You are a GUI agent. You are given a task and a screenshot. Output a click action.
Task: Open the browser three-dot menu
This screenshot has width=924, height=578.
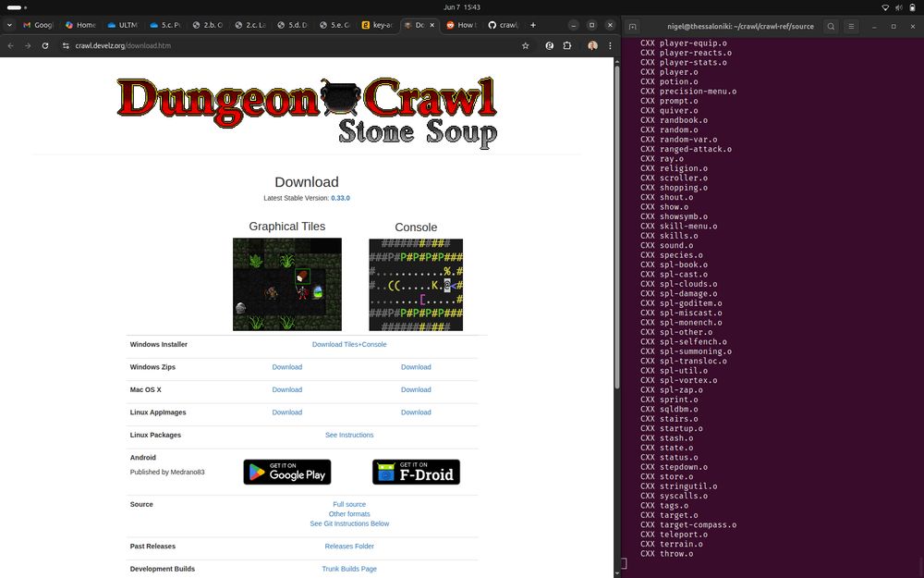[x=610, y=45]
